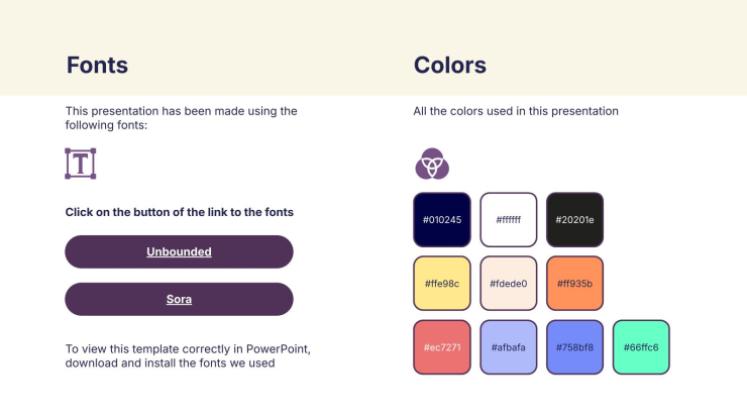Choose the #afbafa light periwinkle swatch
747x420 pixels.
click(x=508, y=347)
